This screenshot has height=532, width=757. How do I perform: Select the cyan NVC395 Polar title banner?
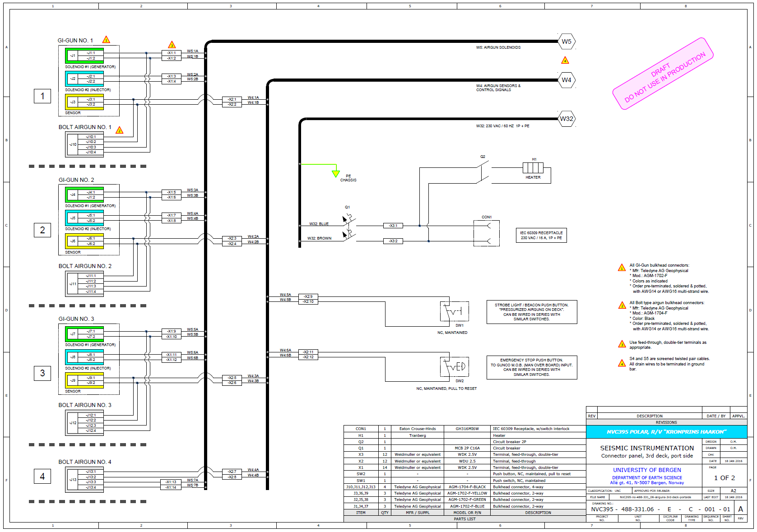point(666,432)
